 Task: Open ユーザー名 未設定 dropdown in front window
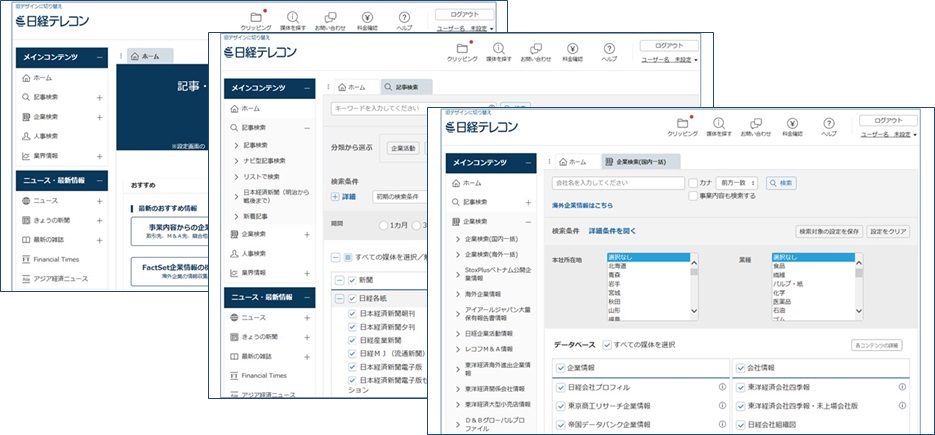[x=888, y=135]
